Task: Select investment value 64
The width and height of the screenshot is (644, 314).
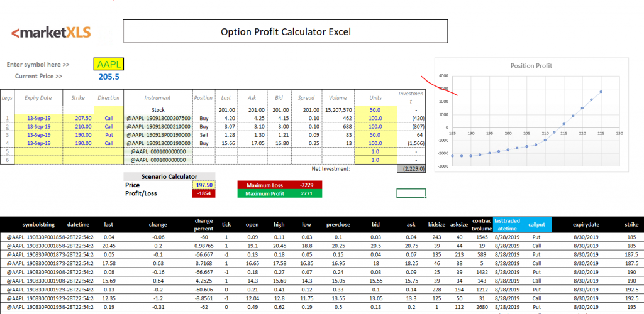Action: point(411,134)
